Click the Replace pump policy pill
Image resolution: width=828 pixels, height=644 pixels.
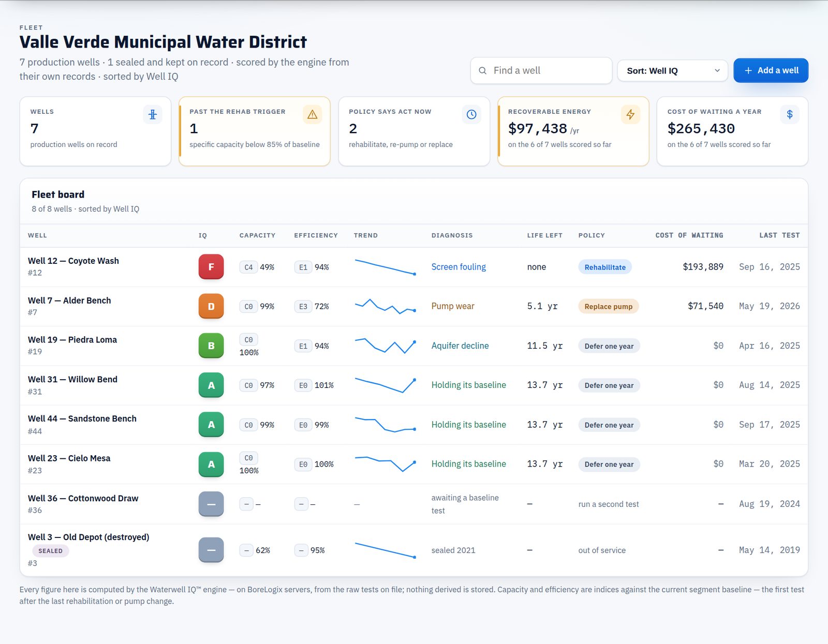pos(609,306)
